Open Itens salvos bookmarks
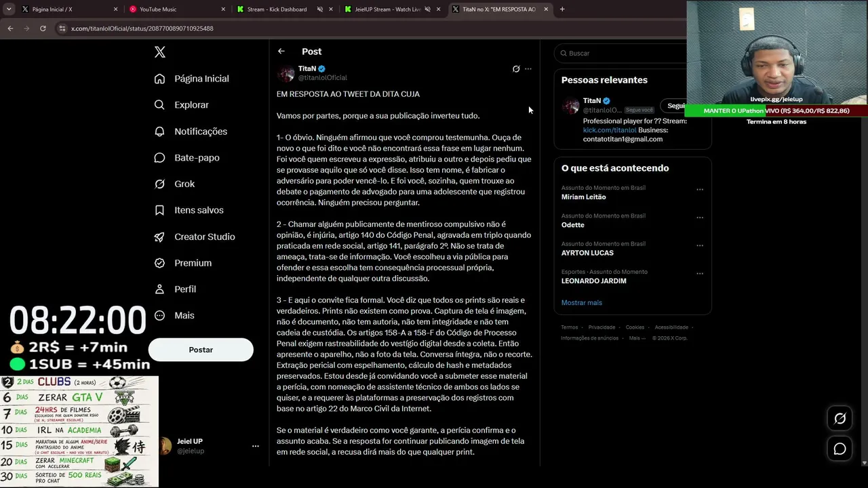This screenshot has width=868, height=488. [x=189, y=210]
